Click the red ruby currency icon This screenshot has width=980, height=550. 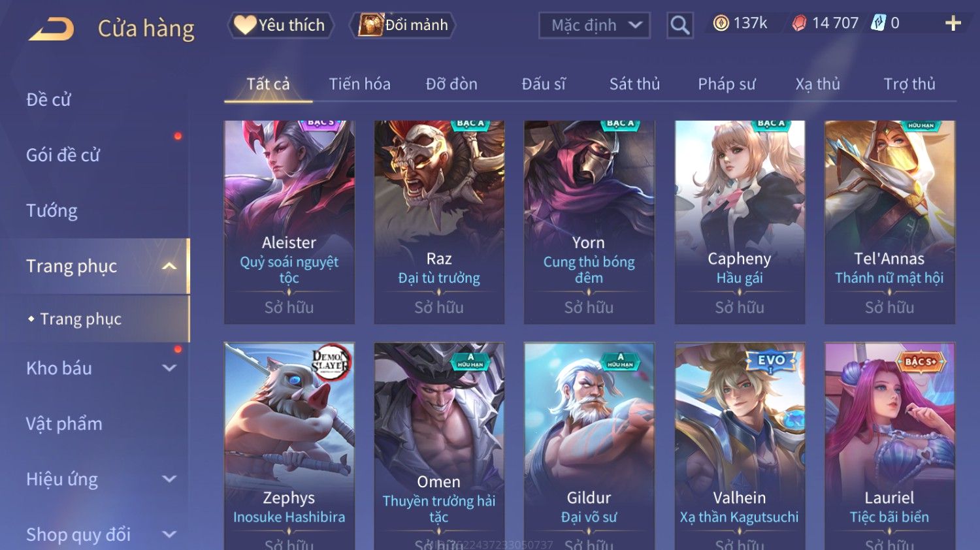pyautogui.click(x=799, y=24)
